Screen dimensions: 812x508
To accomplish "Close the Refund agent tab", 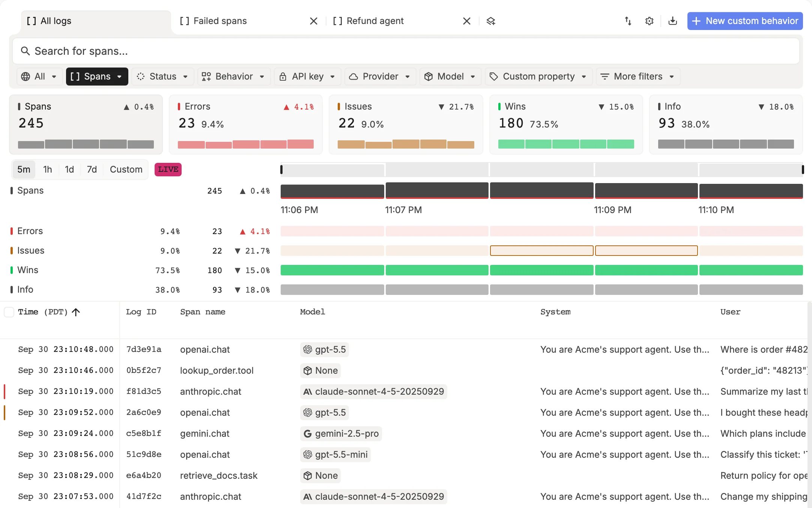I will [x=467, y=21].
